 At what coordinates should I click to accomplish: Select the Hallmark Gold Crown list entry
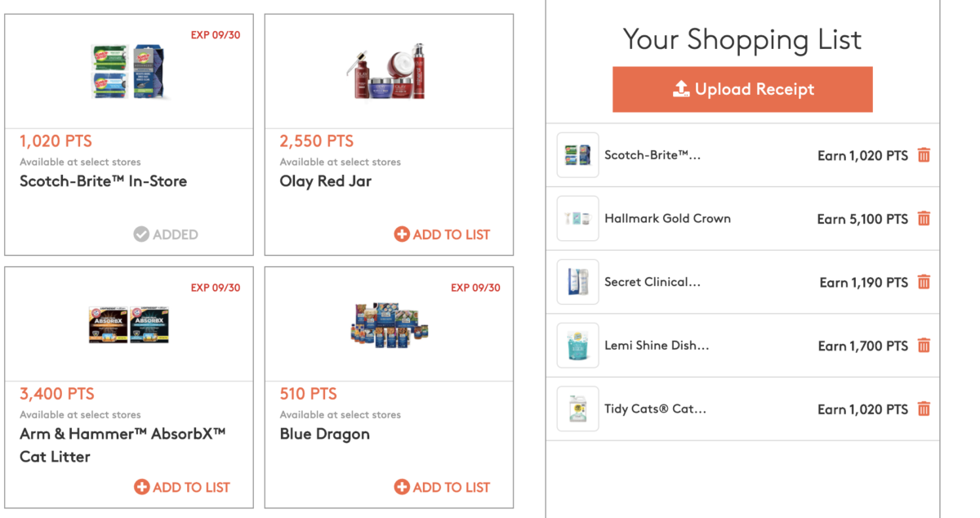tap(666, 218)
